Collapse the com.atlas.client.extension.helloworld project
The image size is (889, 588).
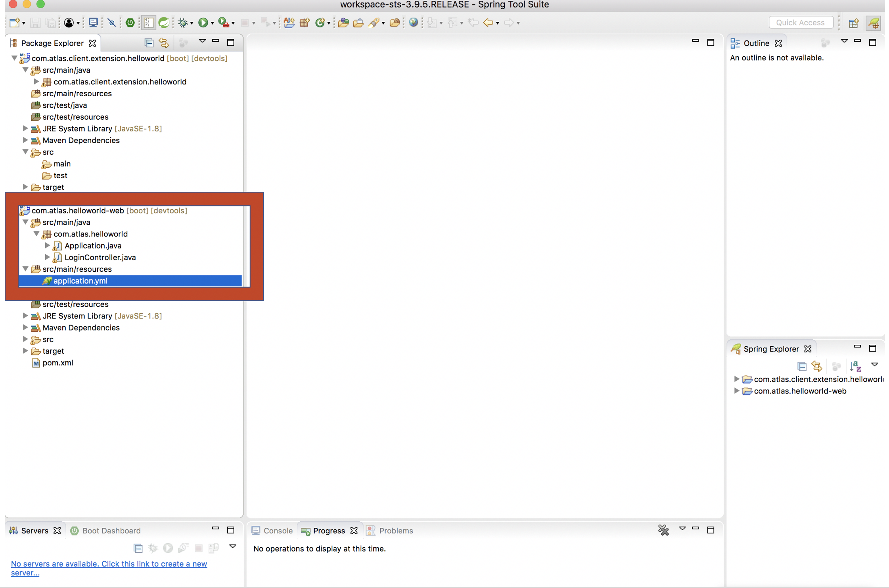point(14,58)
